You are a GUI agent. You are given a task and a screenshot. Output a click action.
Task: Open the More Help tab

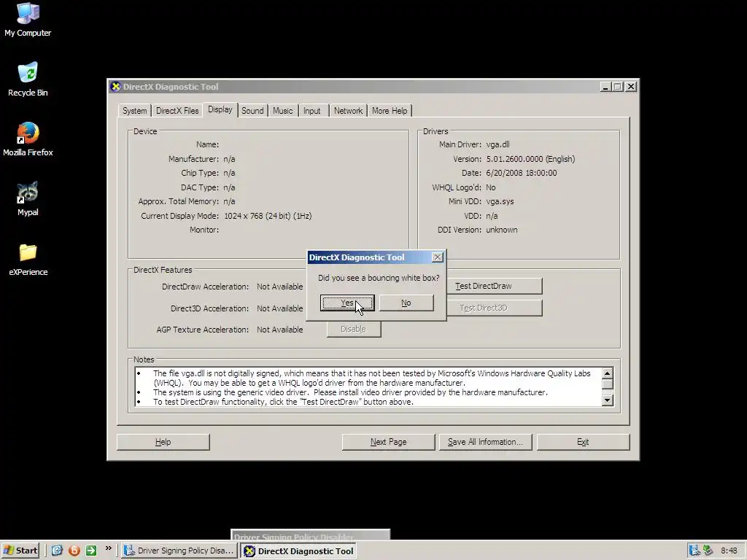(x=390, y=111)
